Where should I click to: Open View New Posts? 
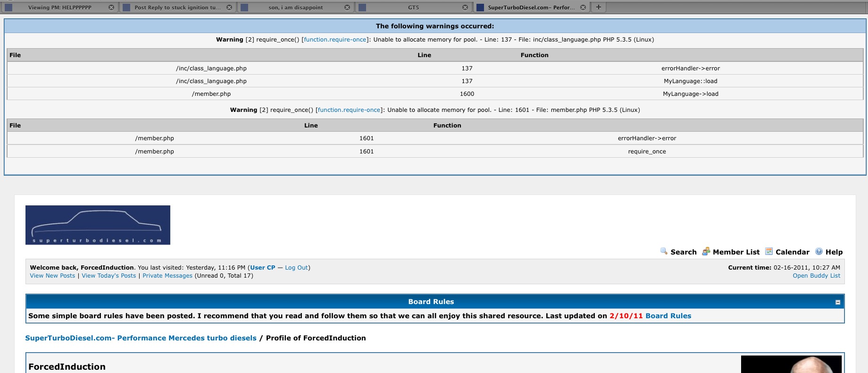click(52, 276)
